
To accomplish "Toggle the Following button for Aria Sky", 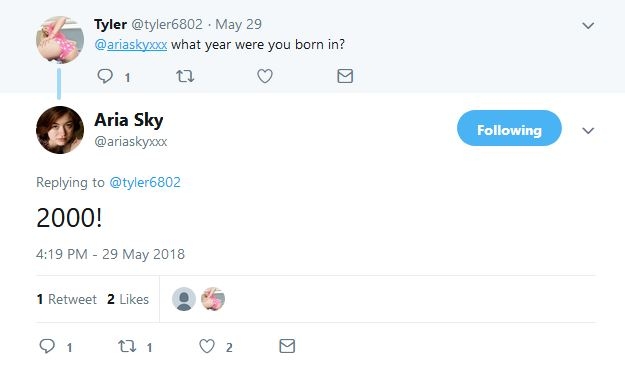I will pos(509,128).
